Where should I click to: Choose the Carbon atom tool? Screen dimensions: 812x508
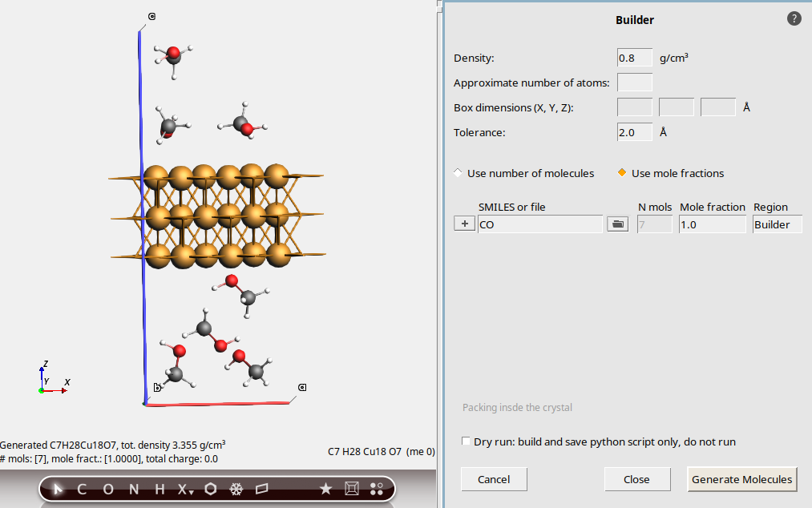(x=82, y=489)
